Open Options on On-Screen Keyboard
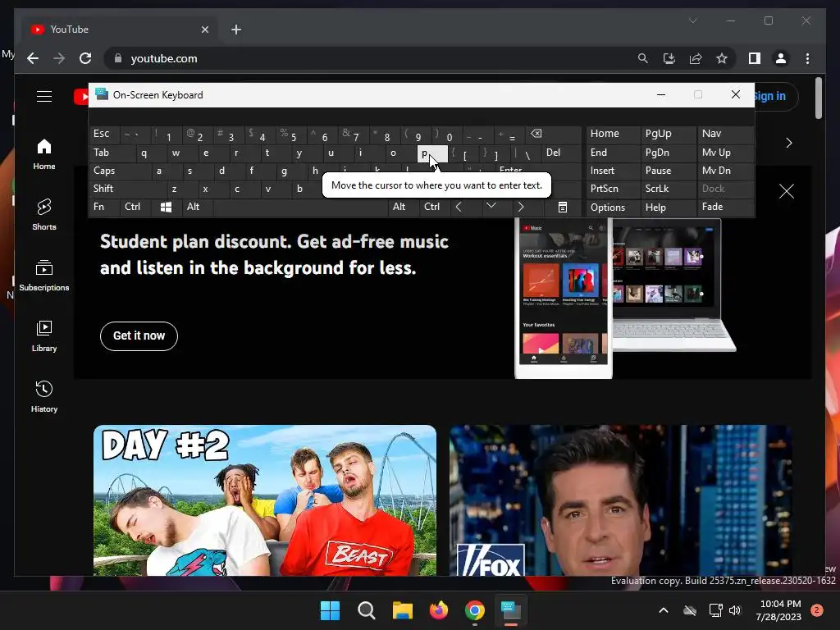The height and width of the screenshot is (630, 840). click(613, 207)
